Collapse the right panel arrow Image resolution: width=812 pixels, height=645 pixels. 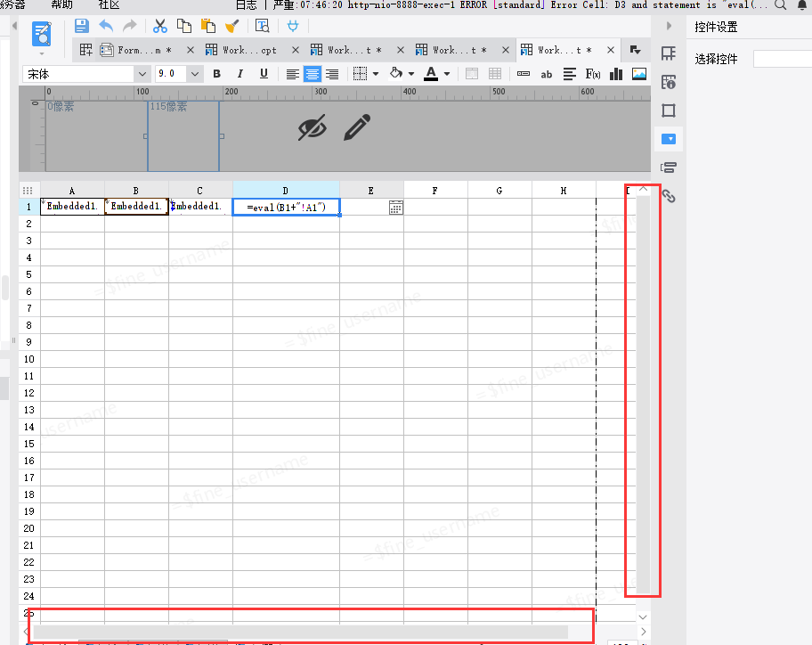(669, 26)
